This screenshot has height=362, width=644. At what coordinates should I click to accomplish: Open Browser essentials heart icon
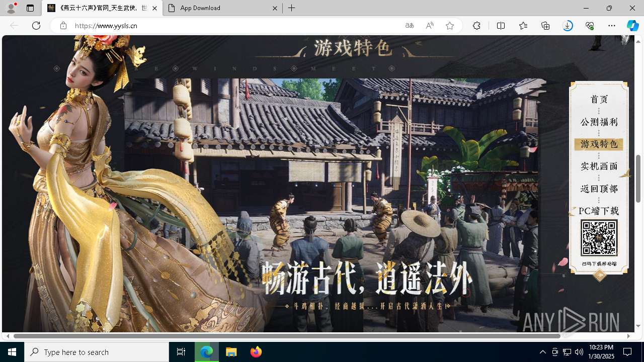coord(590,26)
